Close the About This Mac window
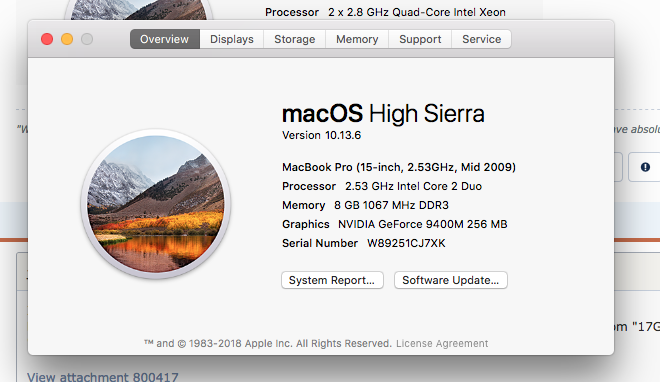Viewport: 660px width, 382px height. (47, 39)
